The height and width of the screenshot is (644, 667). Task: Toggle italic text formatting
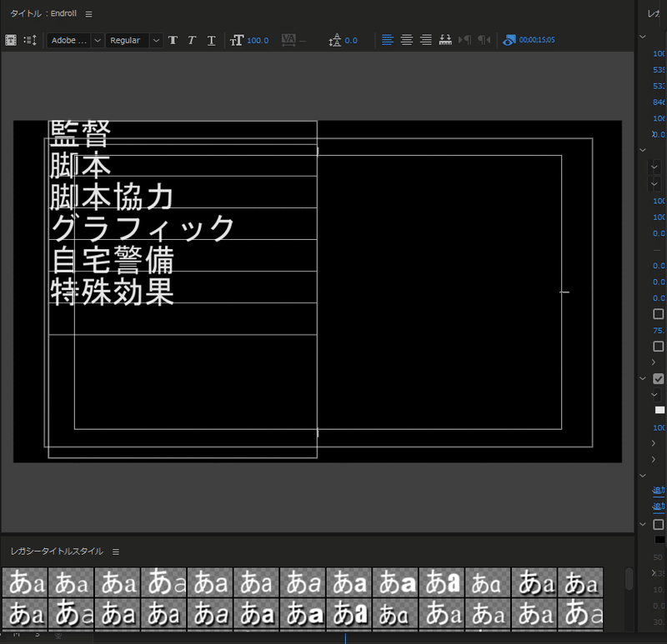[x=192, y=40]
